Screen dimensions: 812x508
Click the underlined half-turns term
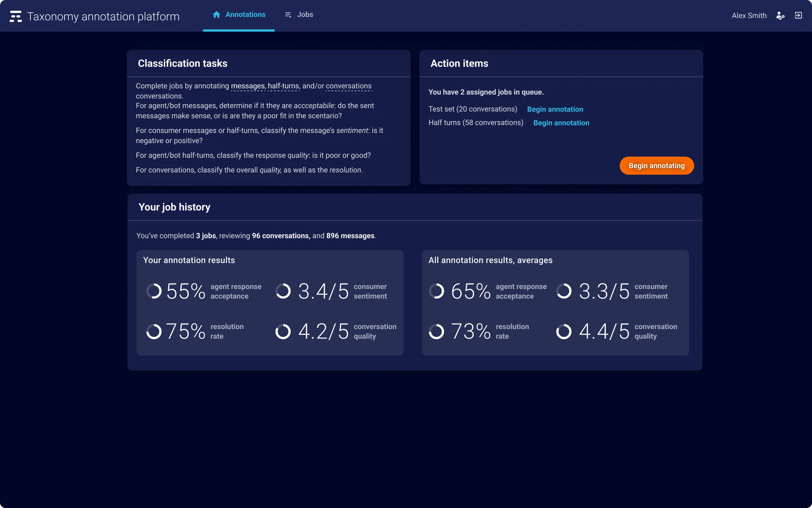[x=283, y=86]
